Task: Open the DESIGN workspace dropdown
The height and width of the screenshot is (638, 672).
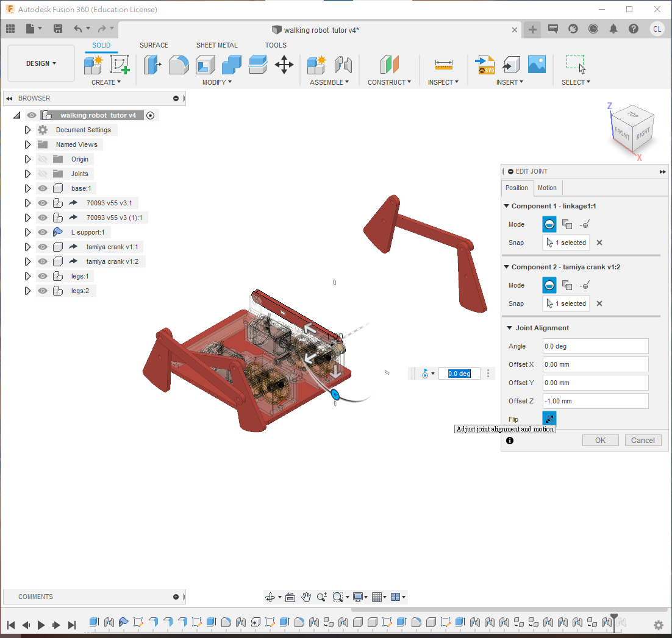Action: [x=41, y=63]
